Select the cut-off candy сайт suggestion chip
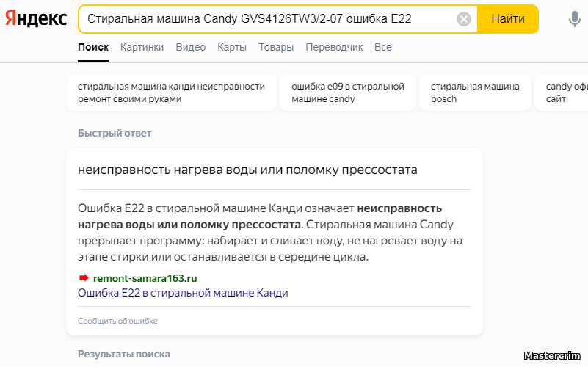This screenshot has height=367, width=588. pyautogui.click(x=562, y=92)
